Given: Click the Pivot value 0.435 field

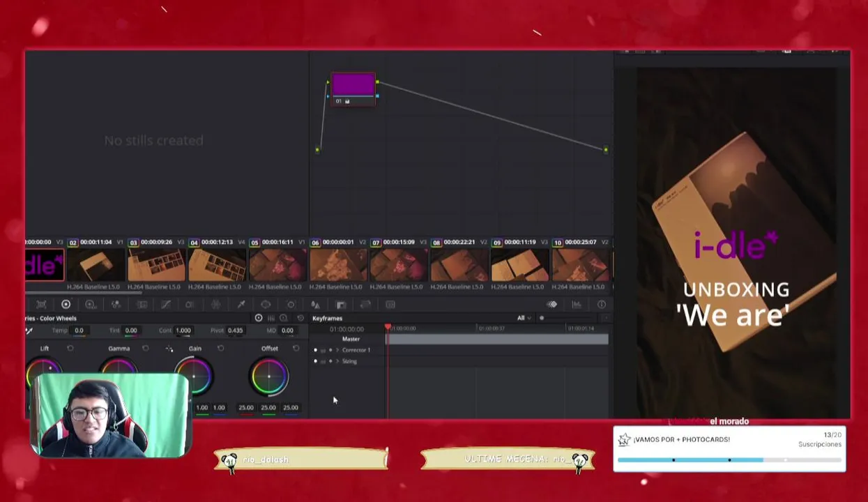Looking at the screenshot, I should point(235,330).
